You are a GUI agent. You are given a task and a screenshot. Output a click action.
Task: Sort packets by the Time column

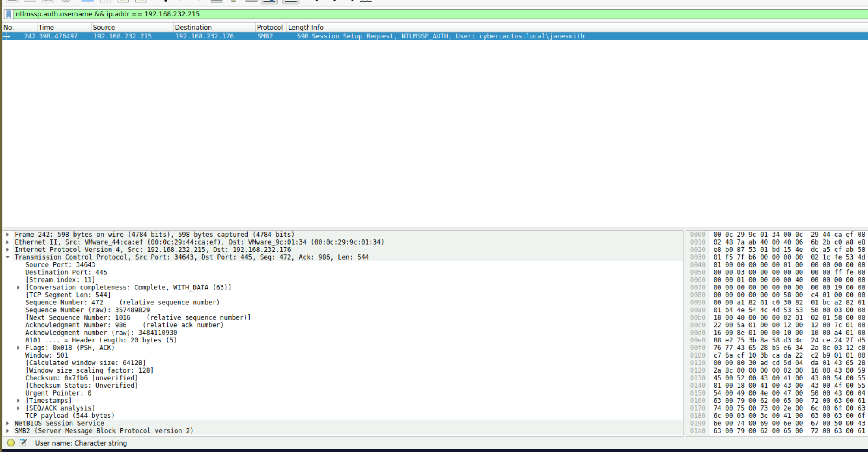pos(46,27)
